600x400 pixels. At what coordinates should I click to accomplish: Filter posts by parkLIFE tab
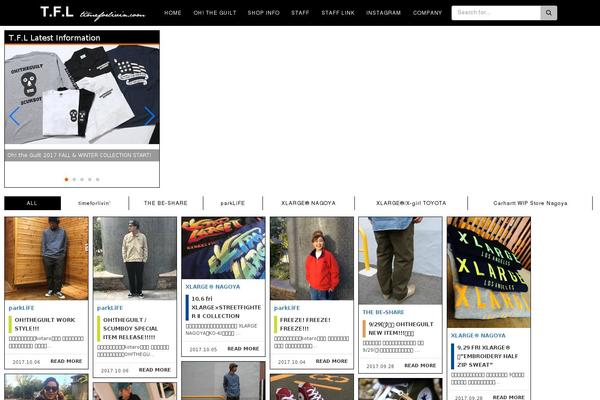tap(233, 203)
